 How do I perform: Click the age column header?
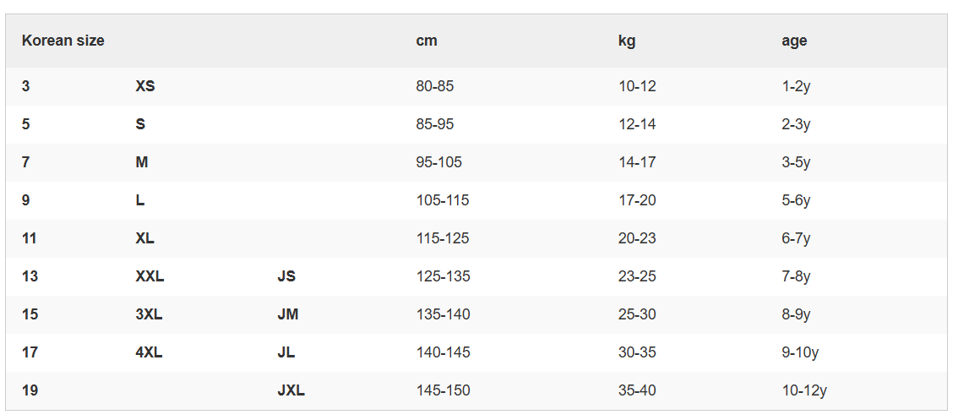794,41
